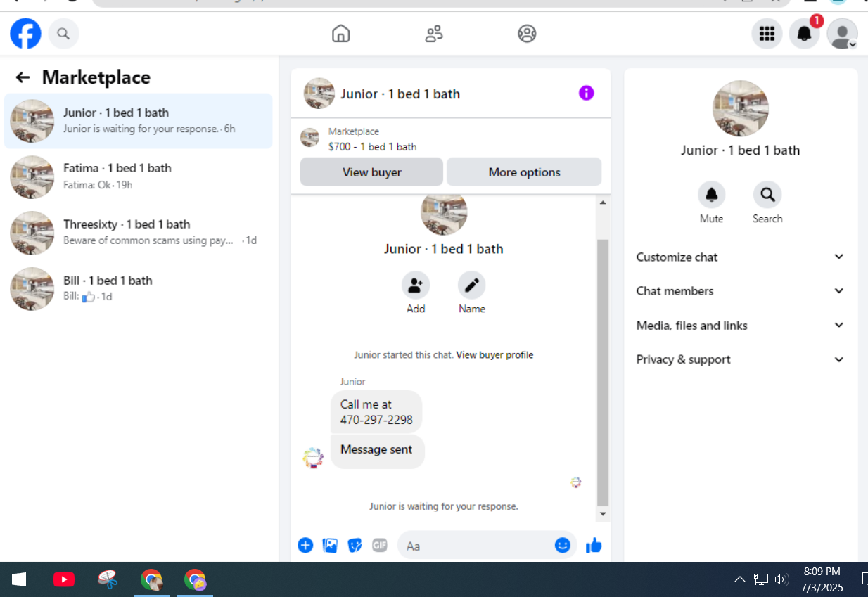Click chat scrollbar up arrow
This screenshot has width=868, height=597.
pos(603,203)
